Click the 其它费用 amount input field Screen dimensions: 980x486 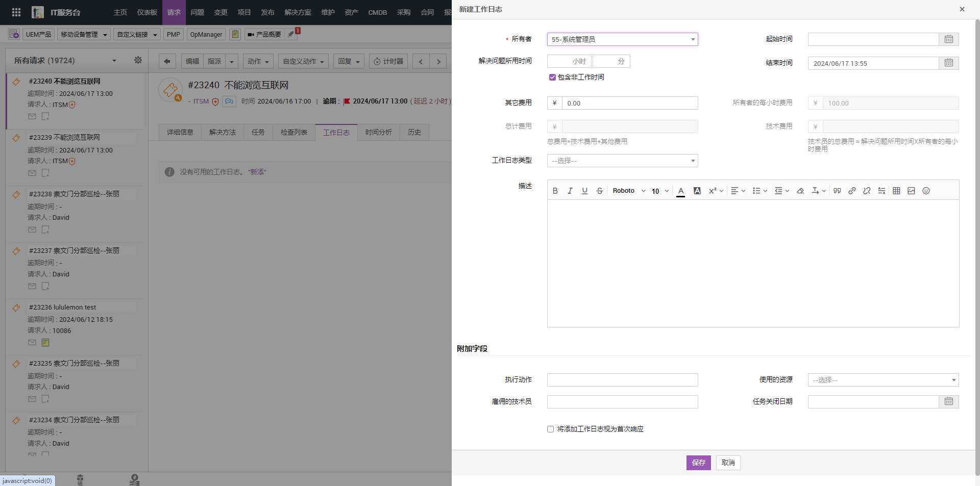point(629,103)
